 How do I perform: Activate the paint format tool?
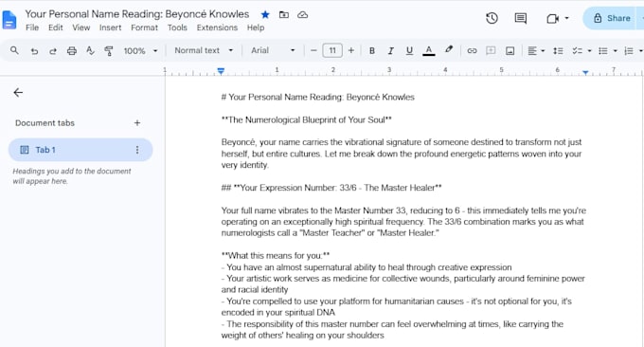click(108, 50)
